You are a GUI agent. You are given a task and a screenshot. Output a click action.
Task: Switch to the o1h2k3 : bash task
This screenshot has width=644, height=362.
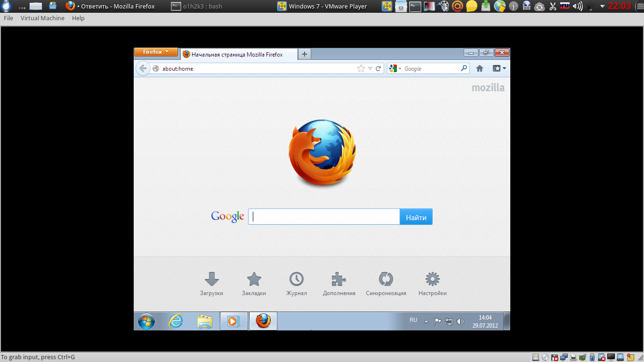pyautogui.click(x=197, y=6)
